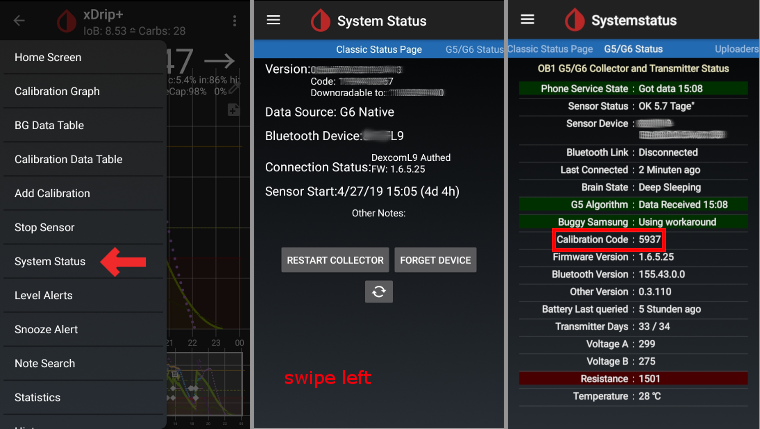Viewport: 760px width, 429px height.
Task: Tap Phone Service State Got data 15:08 row
Action: point(633,89)
